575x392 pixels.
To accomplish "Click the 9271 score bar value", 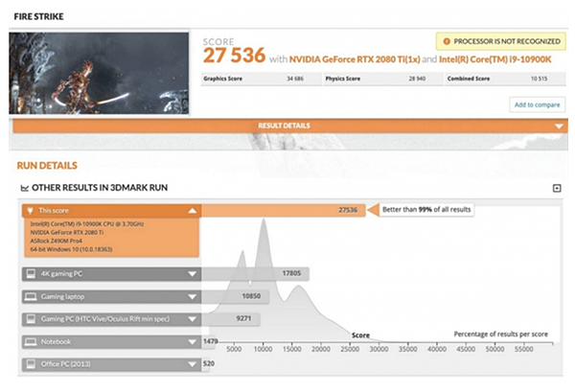I will click(x=243, y=318).
